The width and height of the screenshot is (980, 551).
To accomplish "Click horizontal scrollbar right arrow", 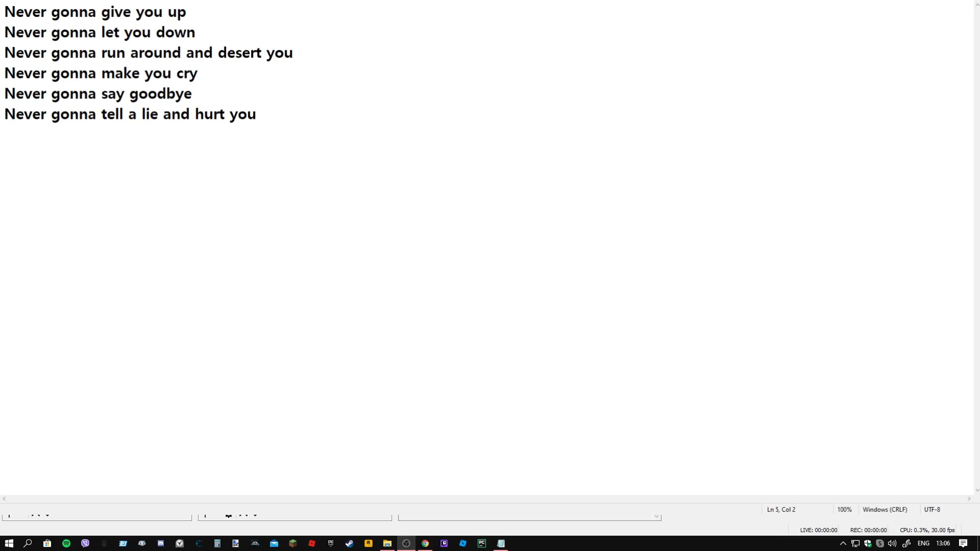I will point(969,499).
